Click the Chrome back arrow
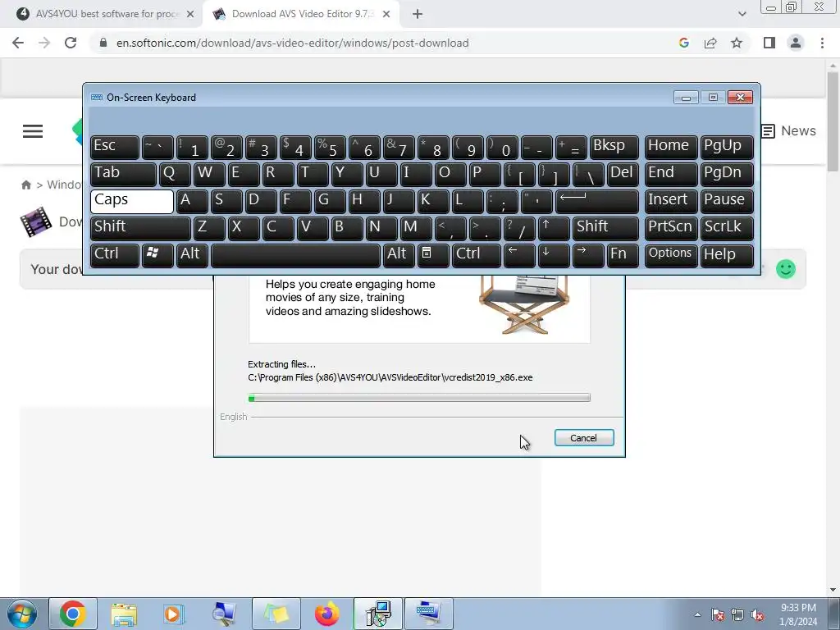The width and height of the screenshot is (840, 630). (x=18, y=43)
